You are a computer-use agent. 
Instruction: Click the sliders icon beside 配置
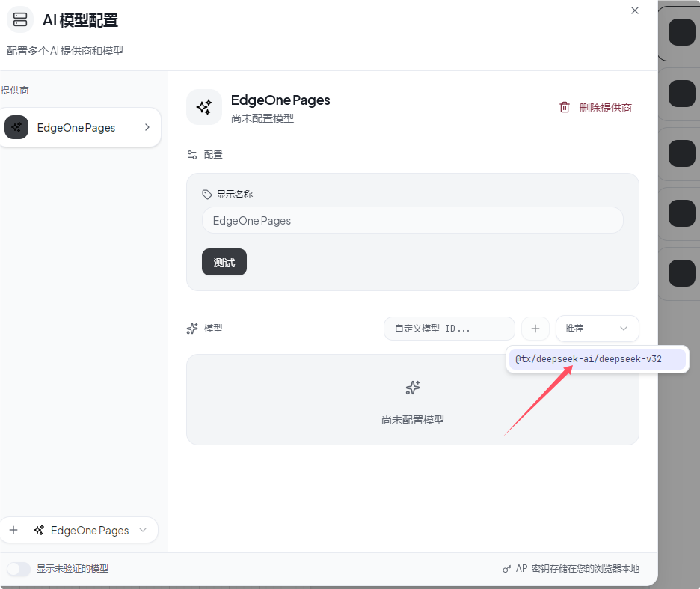(192, 155)
